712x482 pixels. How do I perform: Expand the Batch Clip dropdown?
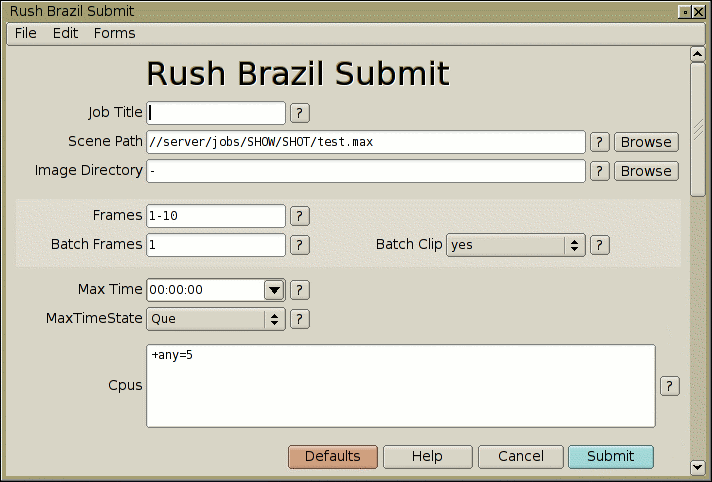tap(516, 245)
